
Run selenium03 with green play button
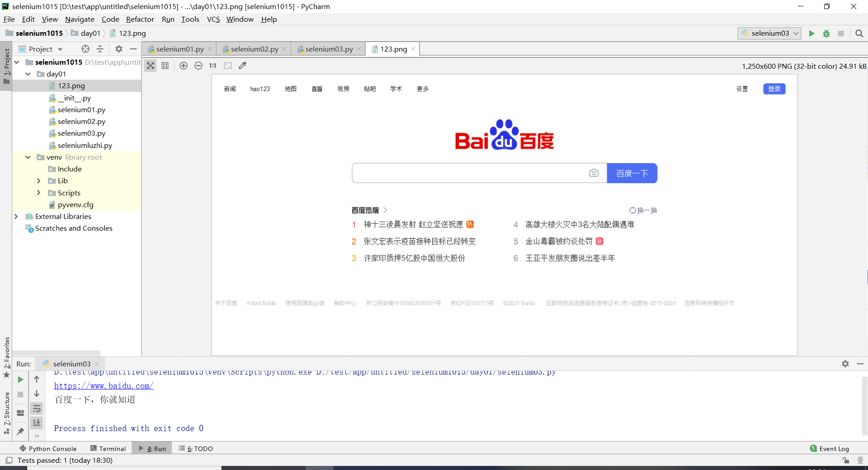(812, 33)
